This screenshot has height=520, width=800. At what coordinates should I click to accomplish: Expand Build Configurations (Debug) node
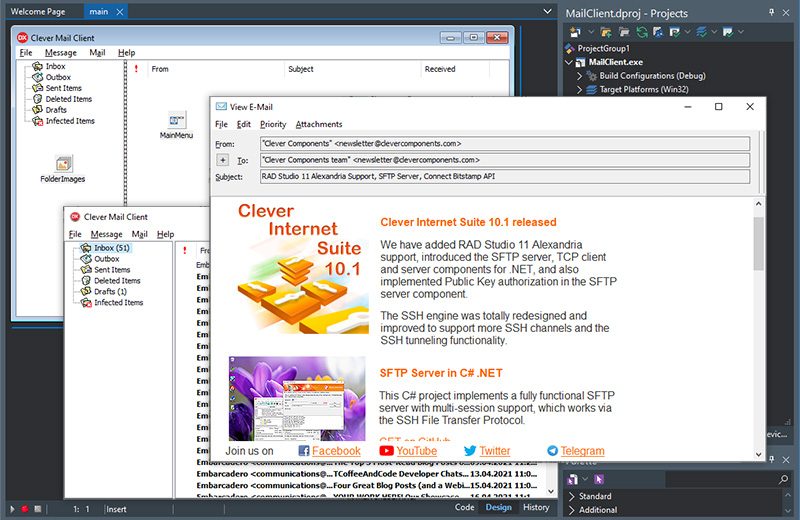[580, 76]
